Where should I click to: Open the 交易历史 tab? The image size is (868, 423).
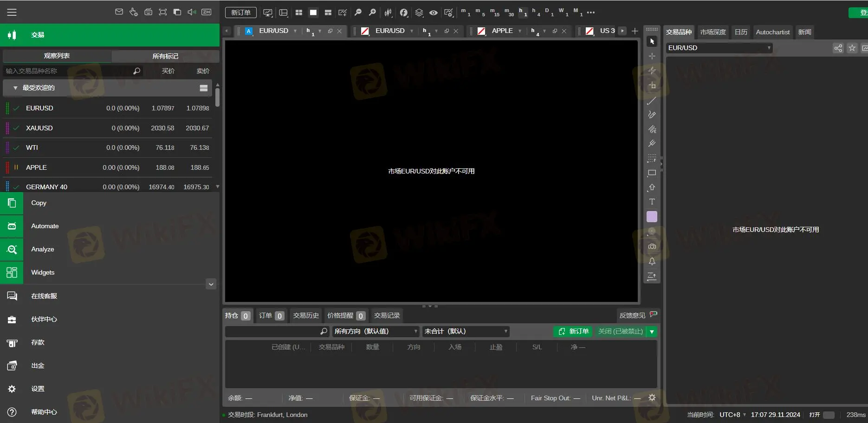click(x=305, y=315)
